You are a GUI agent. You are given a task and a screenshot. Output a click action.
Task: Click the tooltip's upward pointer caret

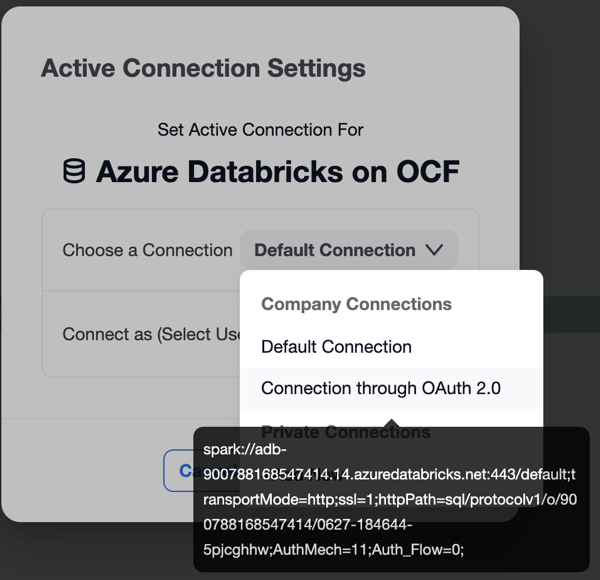(391, 423)
